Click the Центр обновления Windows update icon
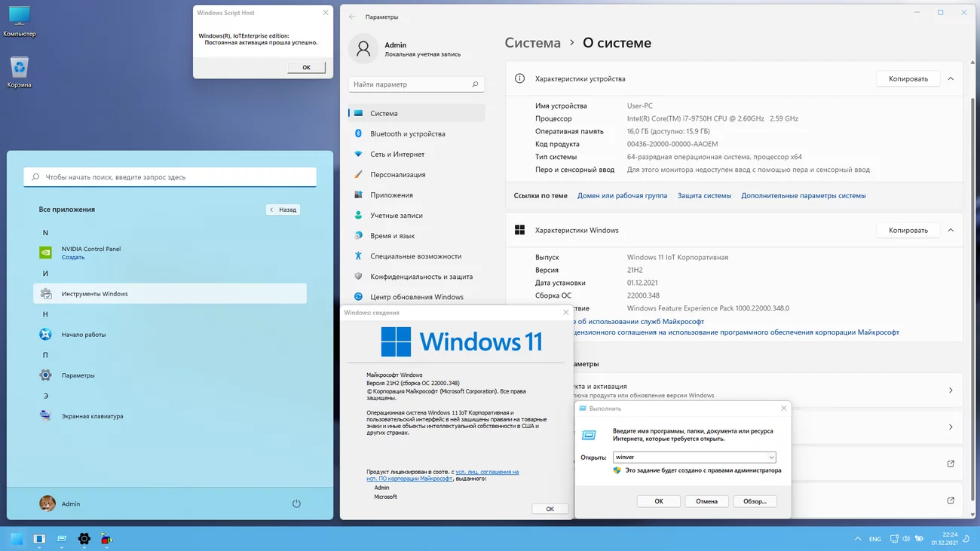 (x=359, y=296)
